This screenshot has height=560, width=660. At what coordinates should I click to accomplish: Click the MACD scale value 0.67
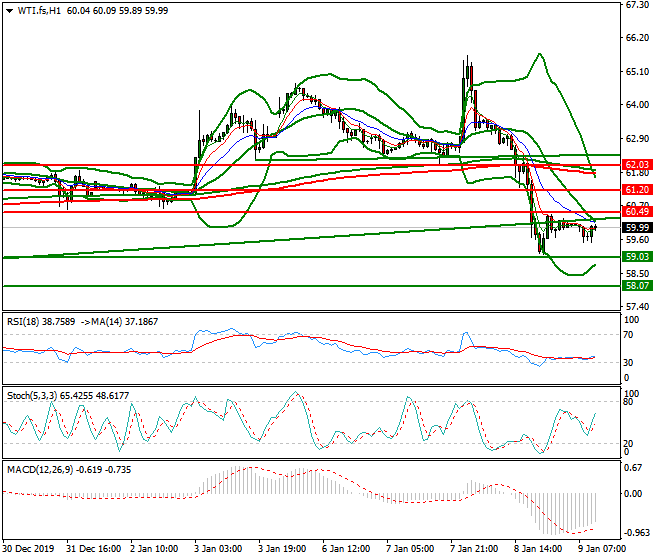tap(633, 468)
